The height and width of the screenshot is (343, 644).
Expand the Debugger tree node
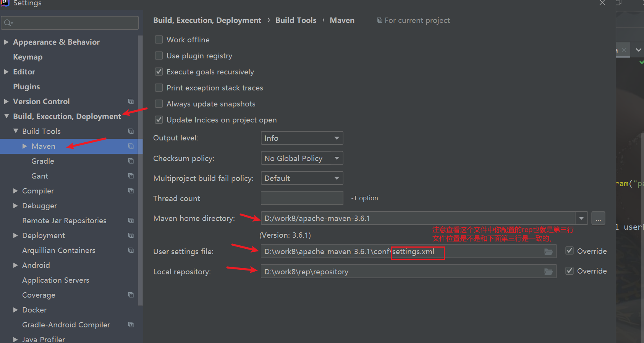point(15,206)
